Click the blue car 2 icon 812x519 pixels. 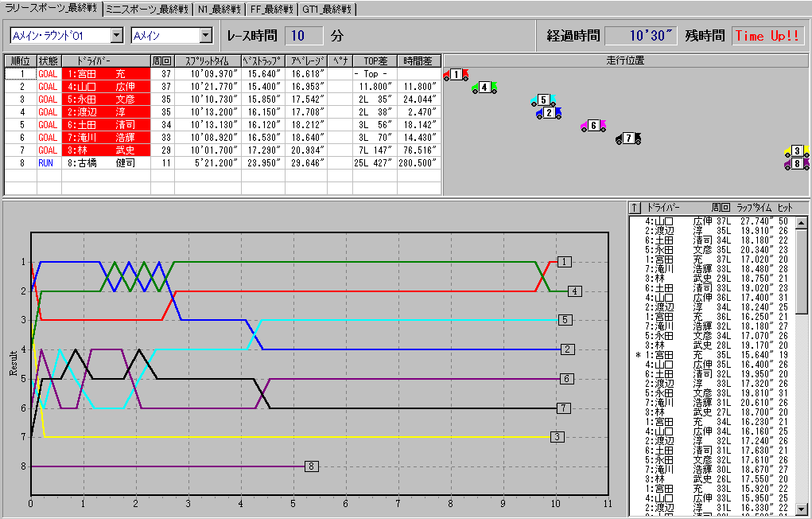coord(549,113)
